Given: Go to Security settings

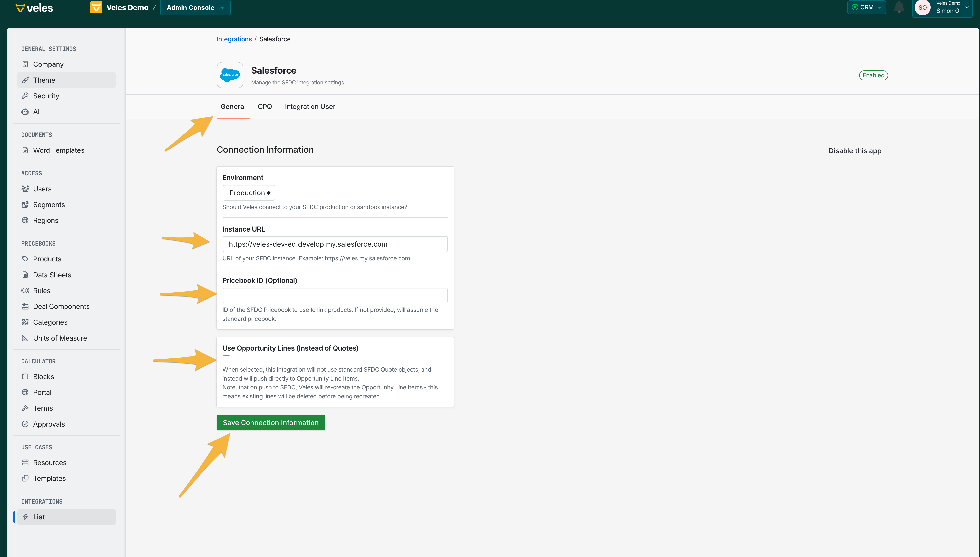Looking at the screenshot, I should pos(67,96).
